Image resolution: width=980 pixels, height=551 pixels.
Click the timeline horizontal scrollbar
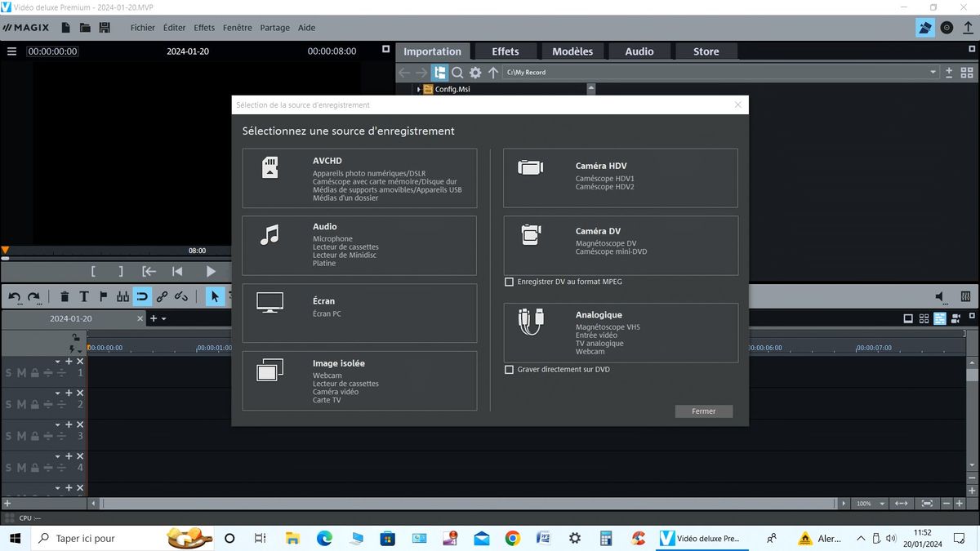tap(465, 504)
